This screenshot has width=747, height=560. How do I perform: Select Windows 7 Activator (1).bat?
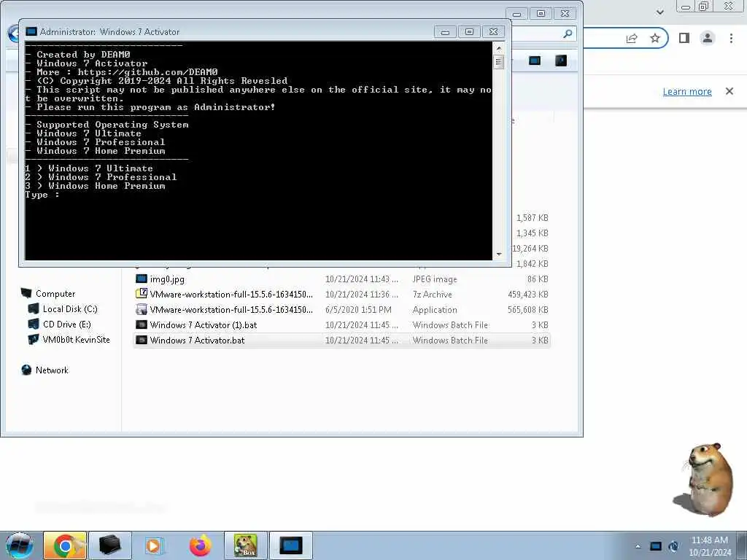tap(342, 324)
